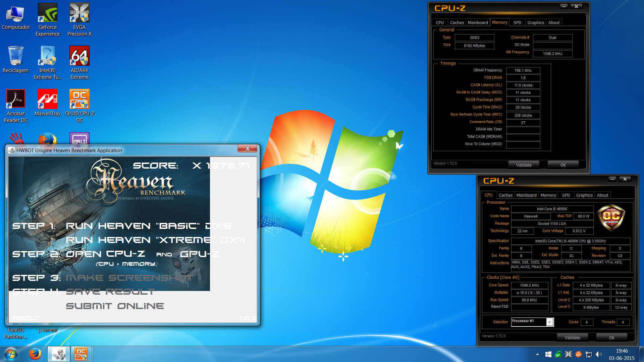Viewport: 644px width, 362px height.
Task: Click the HWBOT Heaven window title bar icon
Action: coord(12,150)
